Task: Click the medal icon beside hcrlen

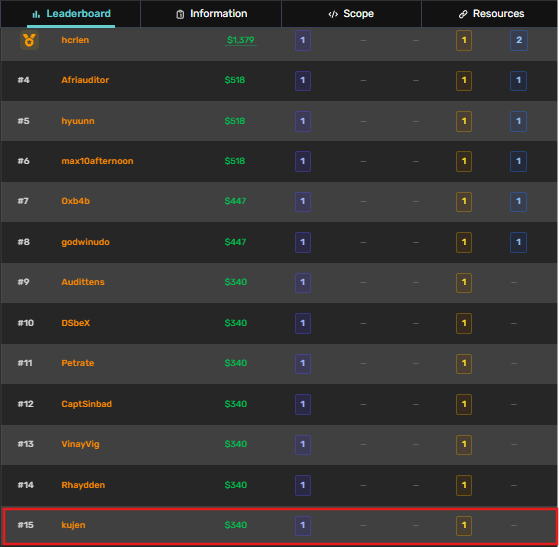Action: coord(29,40)
